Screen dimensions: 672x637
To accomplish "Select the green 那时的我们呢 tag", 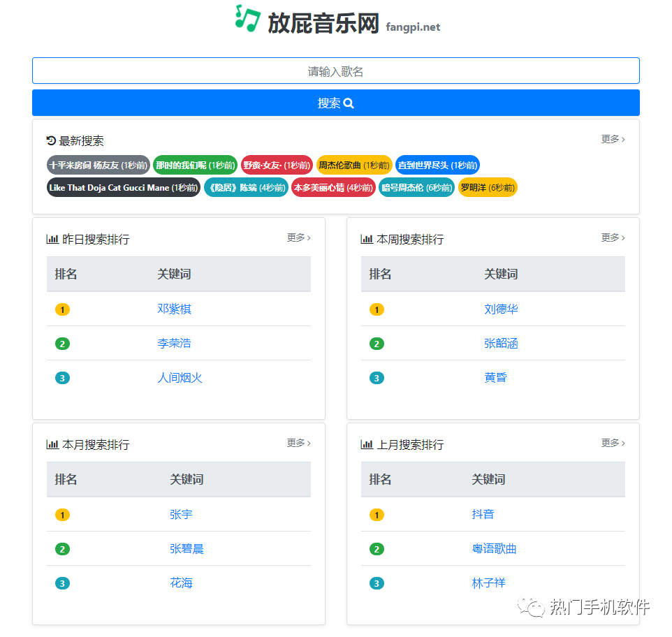I will [x=195, y=166].
